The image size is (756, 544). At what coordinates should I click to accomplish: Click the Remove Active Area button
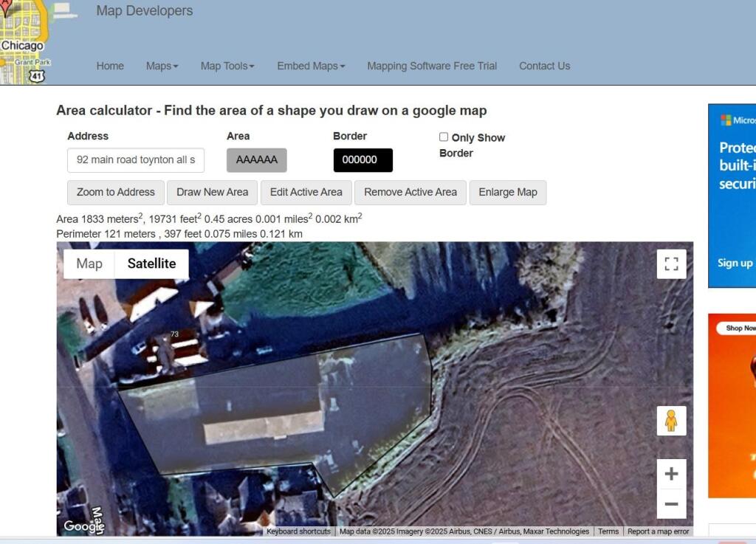410,192
